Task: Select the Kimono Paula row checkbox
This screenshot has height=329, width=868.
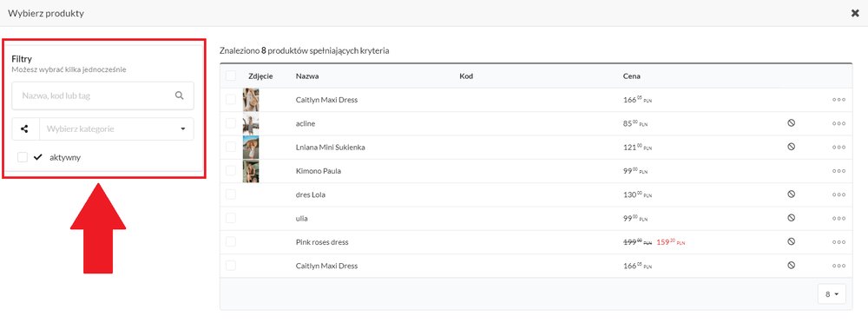Action: click(231, 171)
